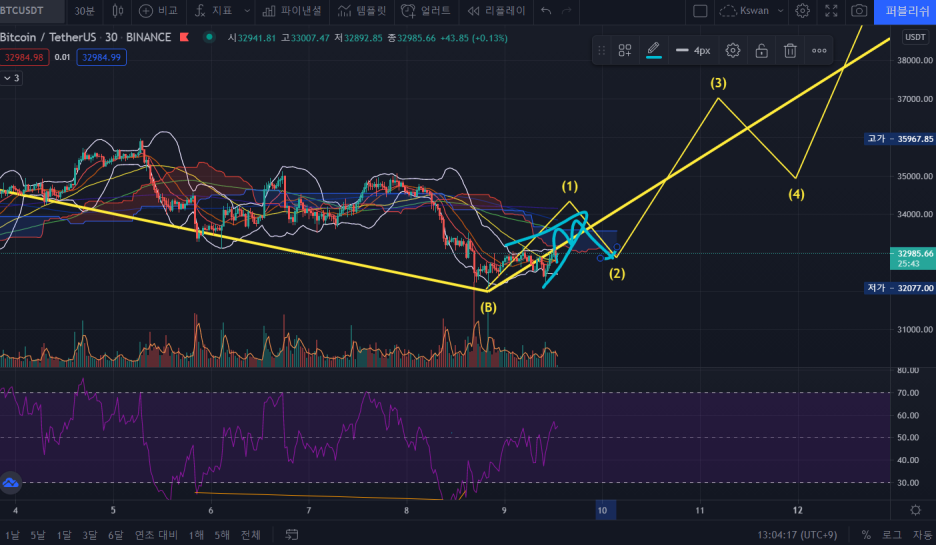Open the BTCUSDT symbol search
The width and height of the screenshot is (936, 545).
coord(24,11)
